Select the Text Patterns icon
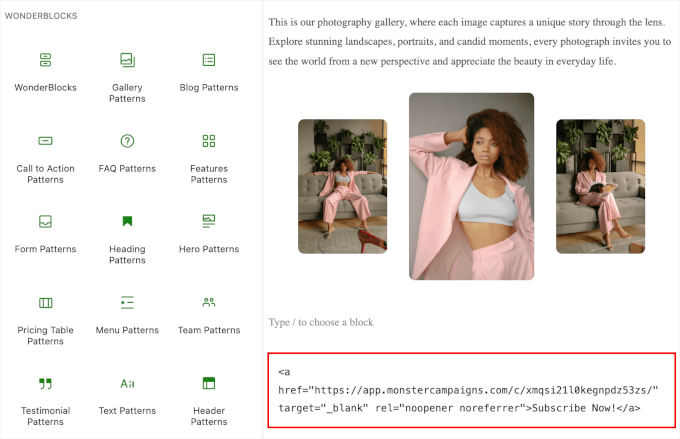This screenshot has width=680, height=439. click(x=127, y=383)
